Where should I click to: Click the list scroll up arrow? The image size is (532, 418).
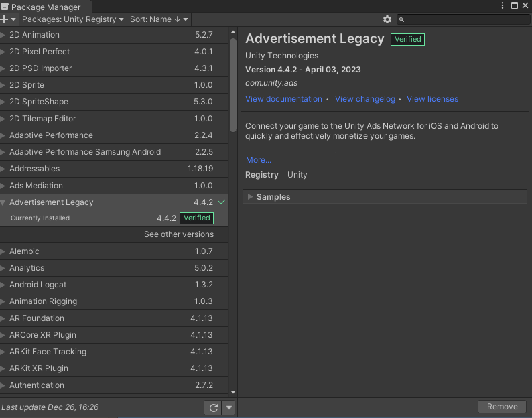tap(233, 32)
